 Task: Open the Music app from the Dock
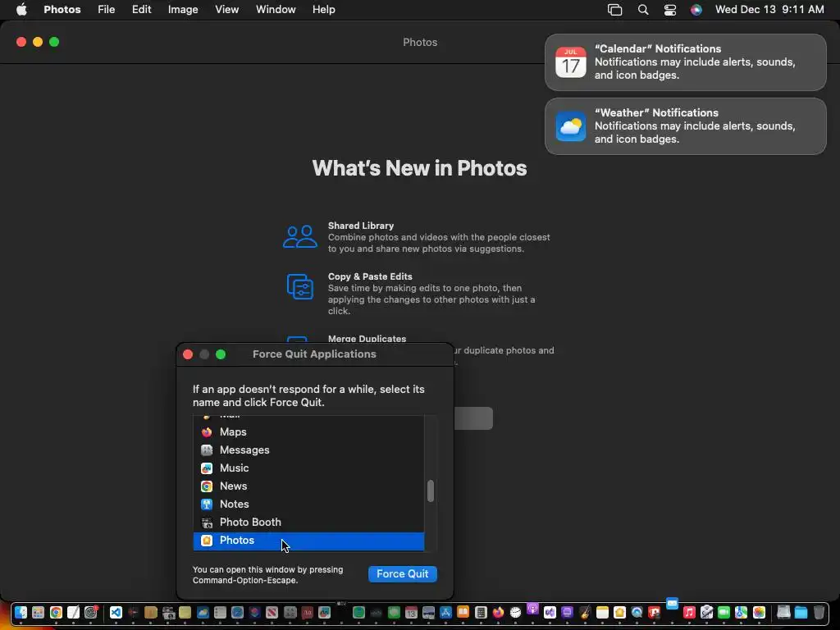pos(689,612)
